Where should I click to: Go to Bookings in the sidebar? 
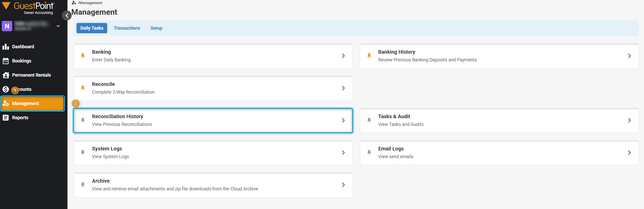click(22, 61)
